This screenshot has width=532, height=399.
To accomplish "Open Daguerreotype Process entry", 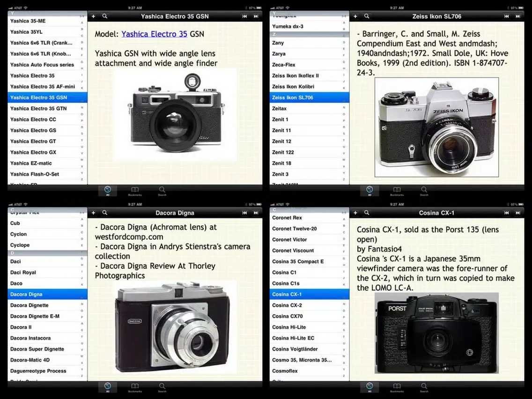I will click(47, 371).
